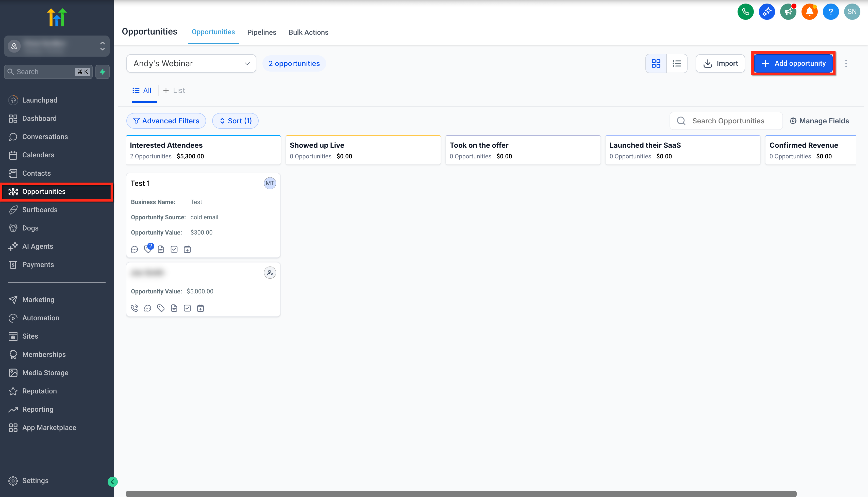Click the Search Opportunities input field
This screenshot has width=868, height=497.
pyautogui.click(x=728, y=121)
